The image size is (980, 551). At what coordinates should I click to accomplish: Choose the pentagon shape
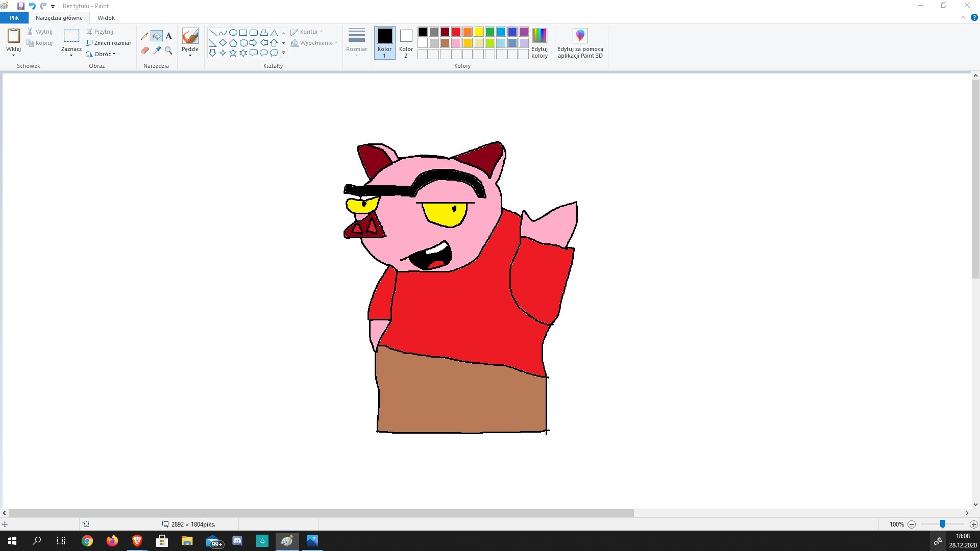[233, 43]
